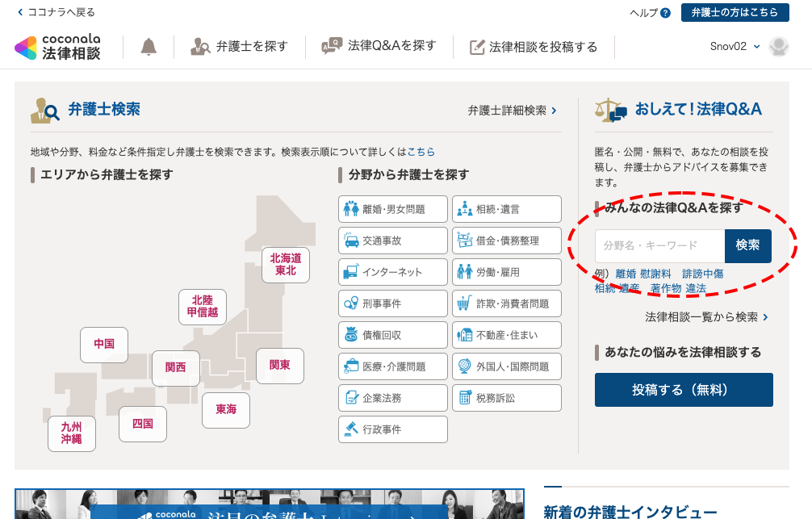Click the おしえて！法律Q&A scales icon
This screenshot has height=519, width=812.
click(610, 111)
